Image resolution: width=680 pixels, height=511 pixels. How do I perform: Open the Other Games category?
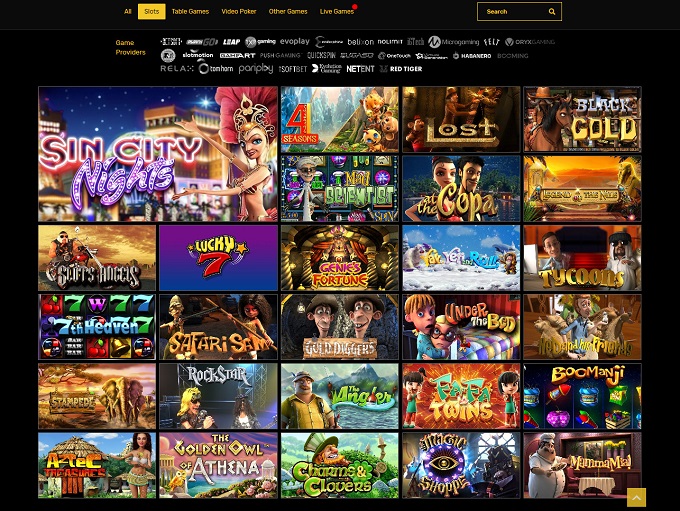pos(288,12)
